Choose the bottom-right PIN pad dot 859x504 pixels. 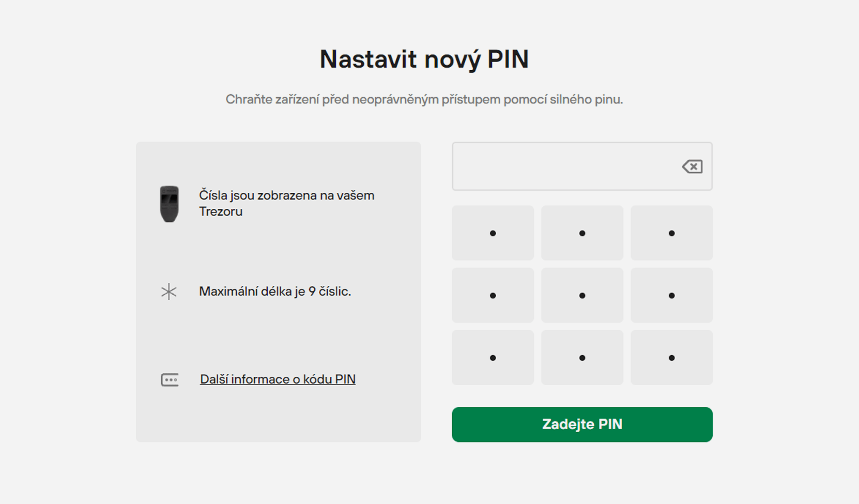point(671,358)
